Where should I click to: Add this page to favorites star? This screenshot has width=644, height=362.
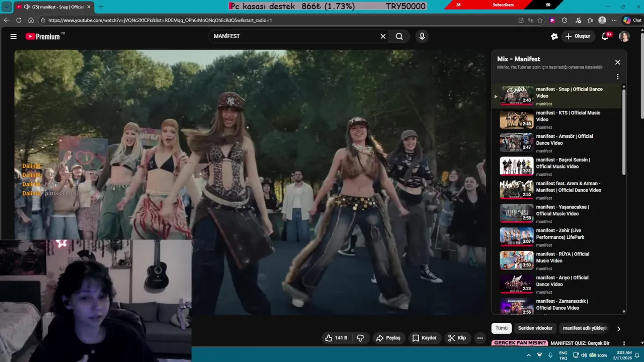coord(540,20)
